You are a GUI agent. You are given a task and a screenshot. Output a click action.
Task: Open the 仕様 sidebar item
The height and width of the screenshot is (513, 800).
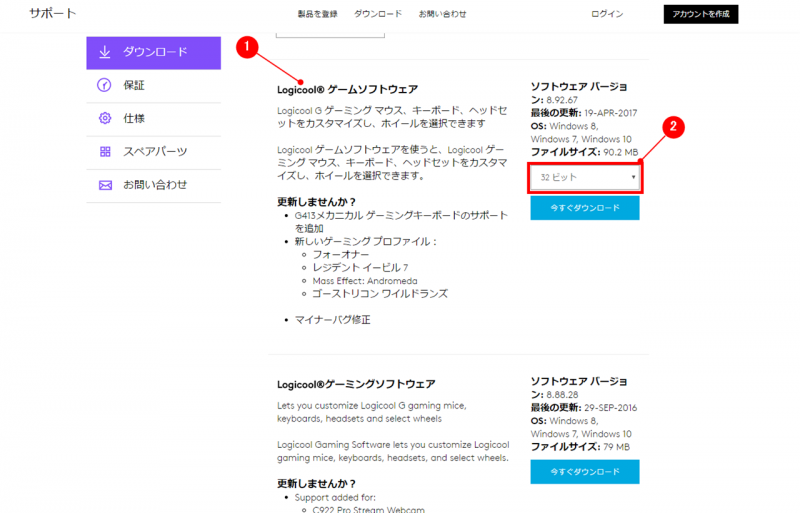click(154, 119)
